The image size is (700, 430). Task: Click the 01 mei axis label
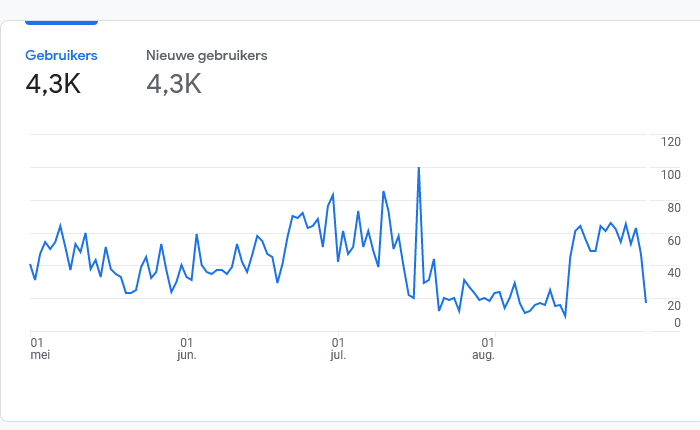click(40, 349)
